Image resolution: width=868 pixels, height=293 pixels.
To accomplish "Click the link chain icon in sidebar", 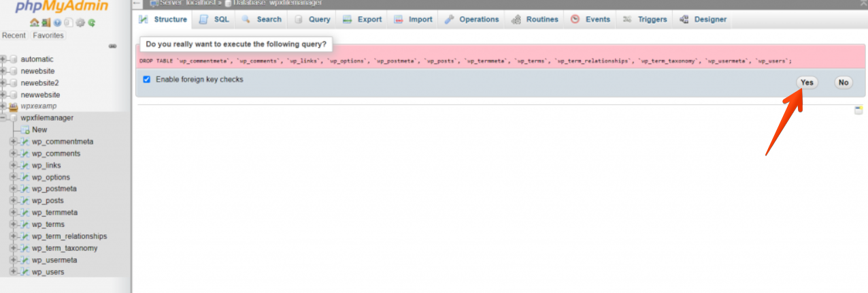I will coord(112,46).
